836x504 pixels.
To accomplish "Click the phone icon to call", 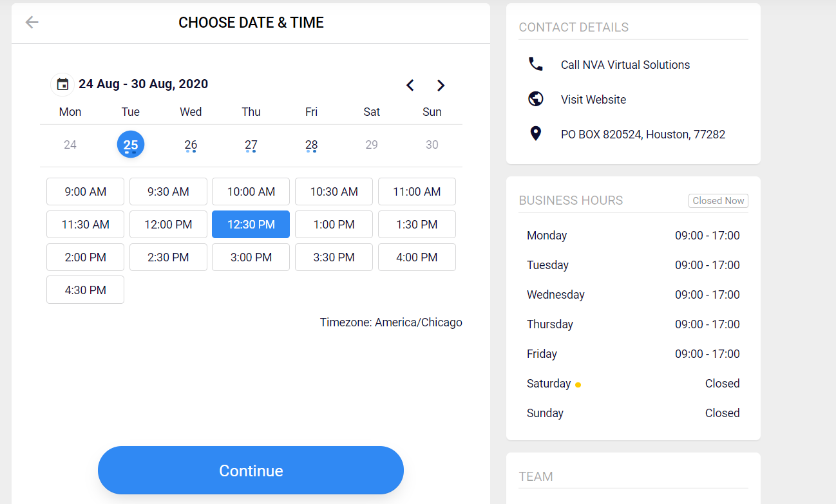I will point(535,64).
